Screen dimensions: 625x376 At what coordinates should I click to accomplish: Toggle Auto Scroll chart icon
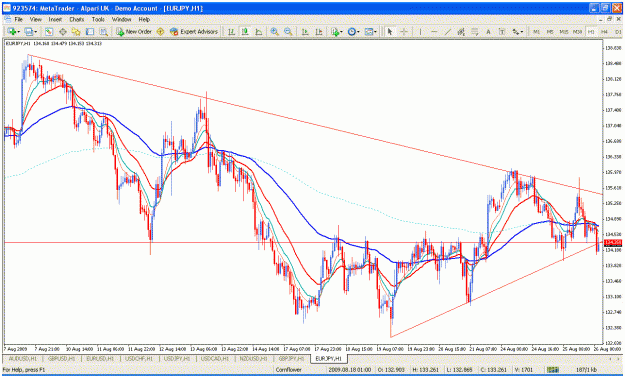tap(305, 31)
